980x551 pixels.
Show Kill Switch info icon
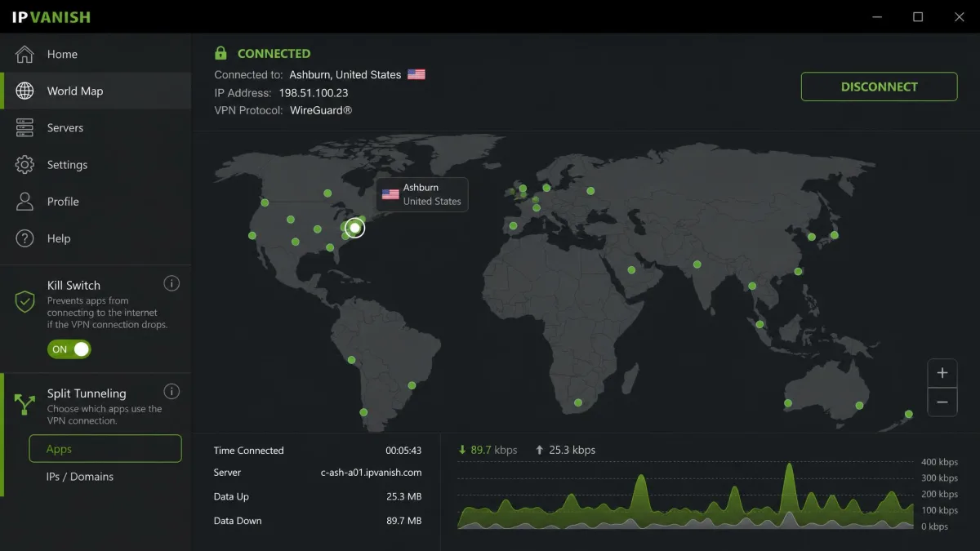click(x=171, y=283)
